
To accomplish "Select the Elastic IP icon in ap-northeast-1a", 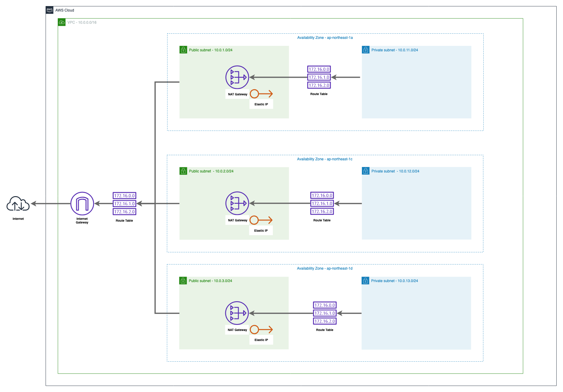I will (x=261, y=94).
